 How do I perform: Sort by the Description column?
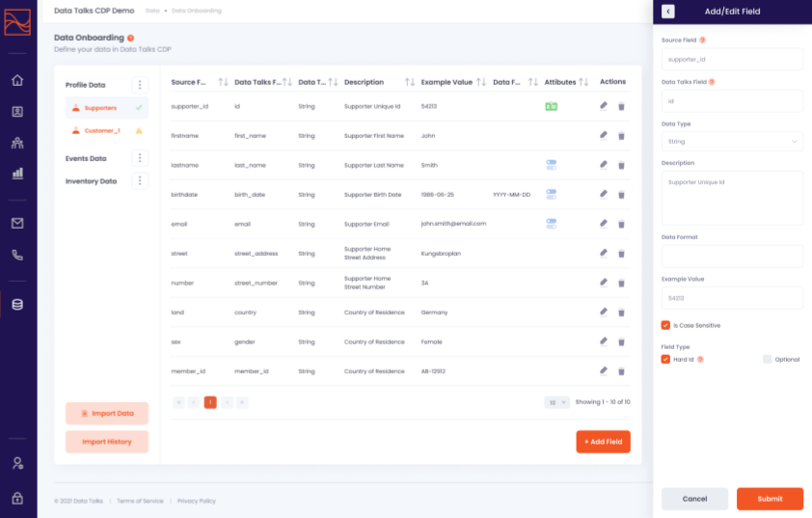pyautogui.click(x=410, y=82)
